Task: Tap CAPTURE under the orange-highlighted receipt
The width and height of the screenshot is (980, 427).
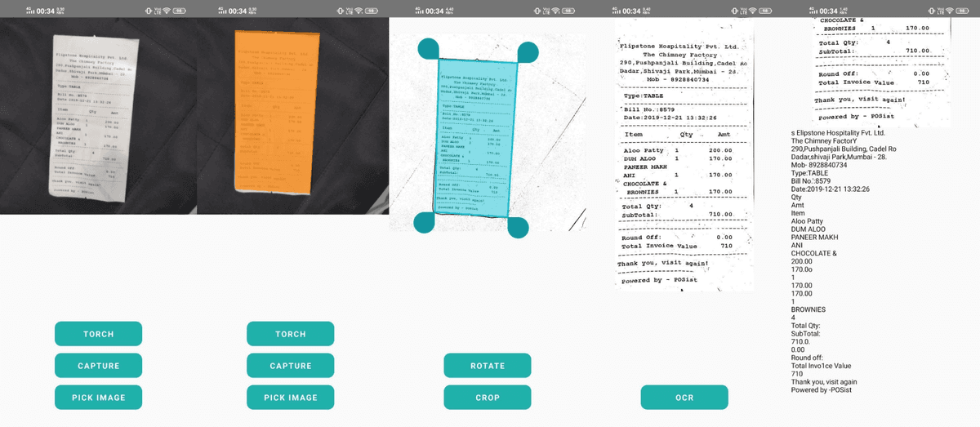Action: point(290,366)
